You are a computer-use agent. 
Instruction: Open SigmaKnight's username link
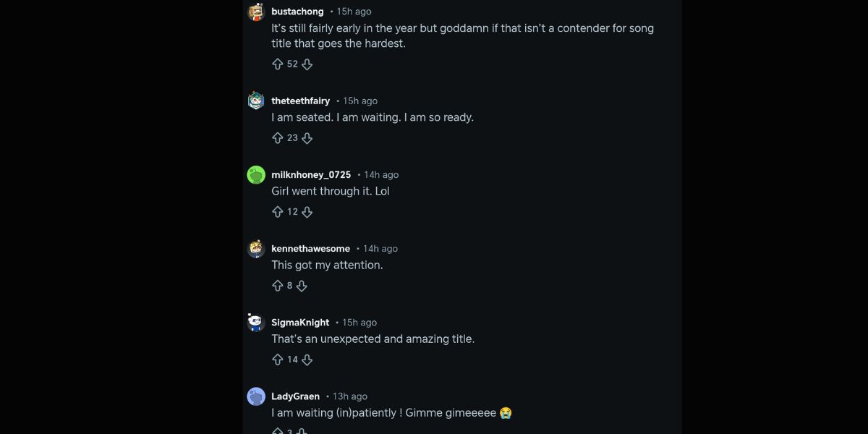[x=300, y=322]
